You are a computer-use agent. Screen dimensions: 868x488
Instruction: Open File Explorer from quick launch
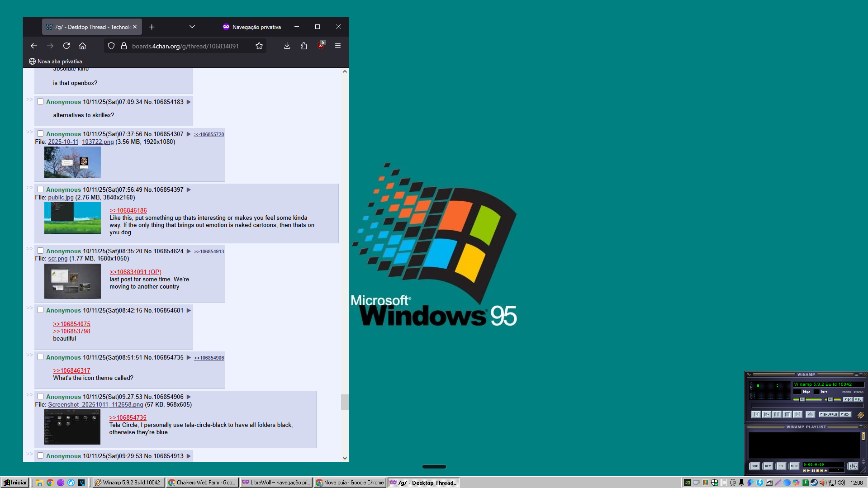39,483
